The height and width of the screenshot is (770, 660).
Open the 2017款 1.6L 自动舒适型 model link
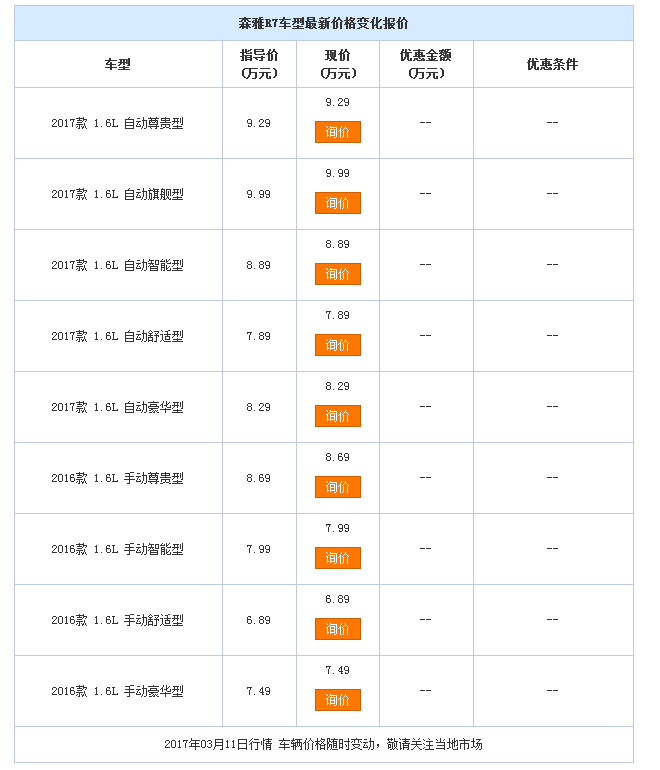pos(117,336)
